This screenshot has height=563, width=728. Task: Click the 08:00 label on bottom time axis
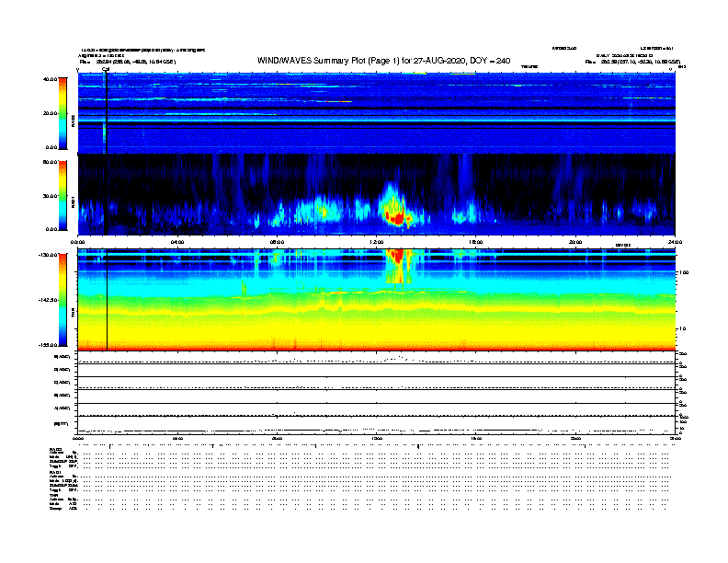click(277, 439)
